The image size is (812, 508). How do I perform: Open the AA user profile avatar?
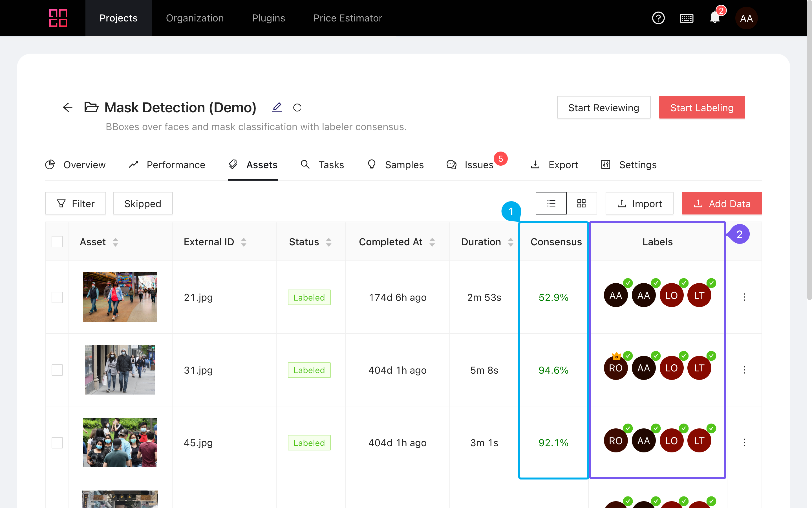[x=746, y=18]
